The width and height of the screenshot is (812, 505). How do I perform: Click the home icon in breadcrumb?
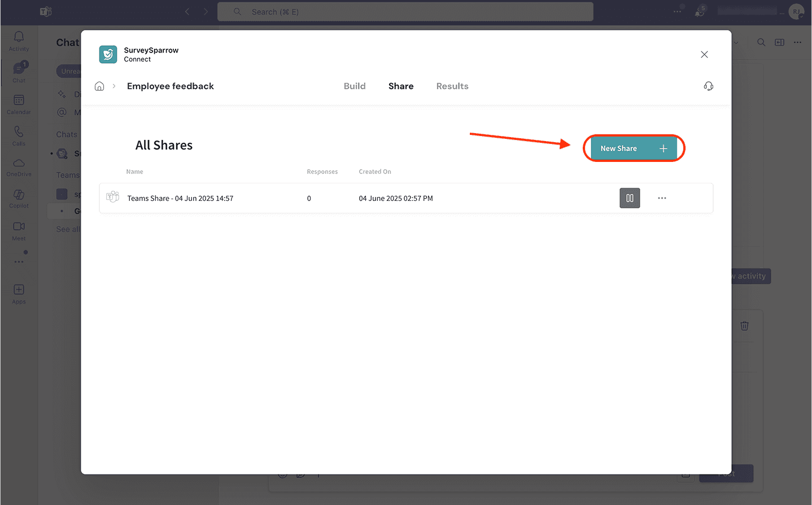point(99,86)
